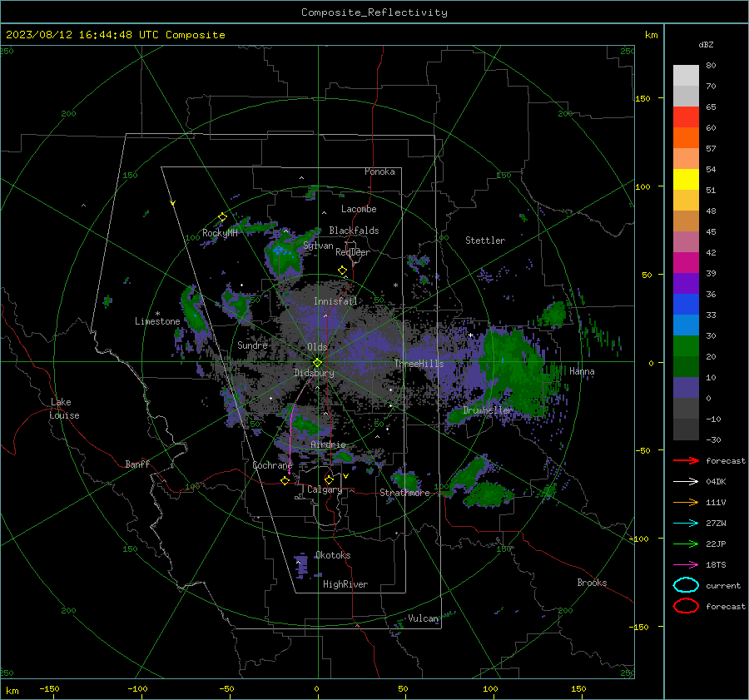
Task: Click the magenta 18TS arrow icon
Action: 686,565
